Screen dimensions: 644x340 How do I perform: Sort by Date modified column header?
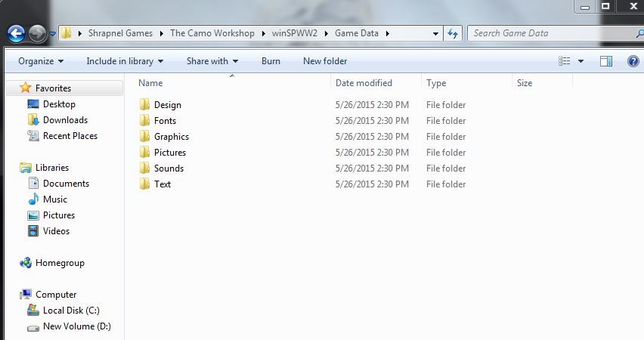[364, 83]
